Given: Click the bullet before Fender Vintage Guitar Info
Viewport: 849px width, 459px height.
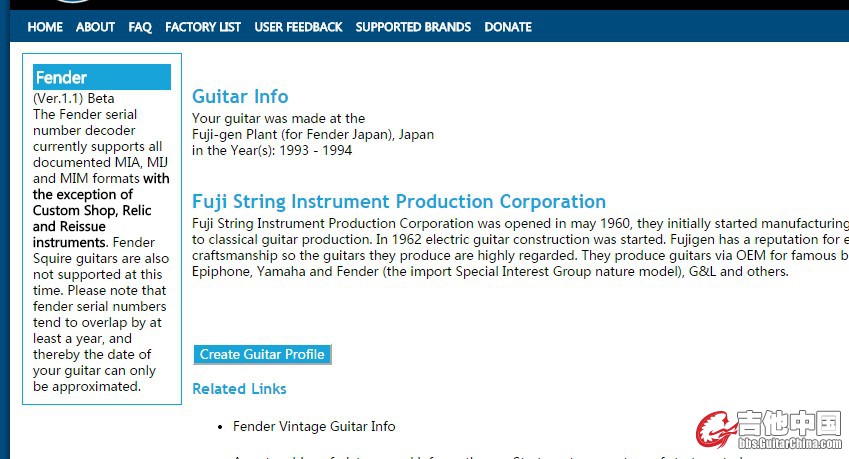Looking at the screenshot, I should (x=220, y=427).
